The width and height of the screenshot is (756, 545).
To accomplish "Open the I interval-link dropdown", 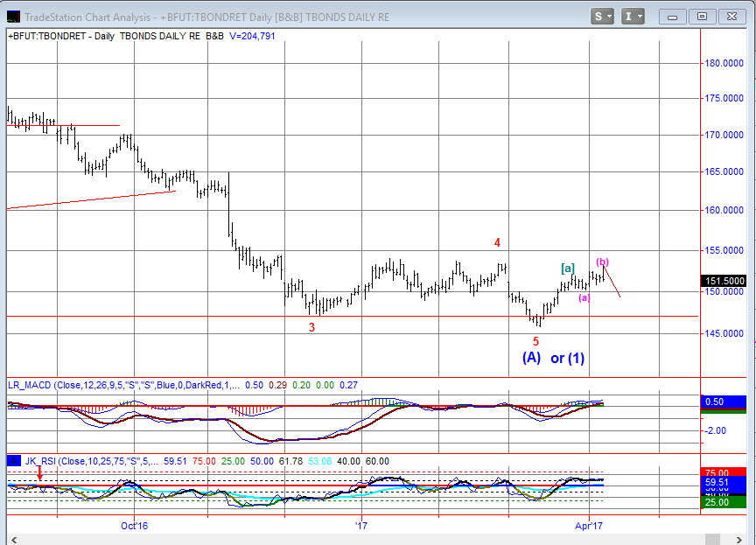I will pos(633,17).
